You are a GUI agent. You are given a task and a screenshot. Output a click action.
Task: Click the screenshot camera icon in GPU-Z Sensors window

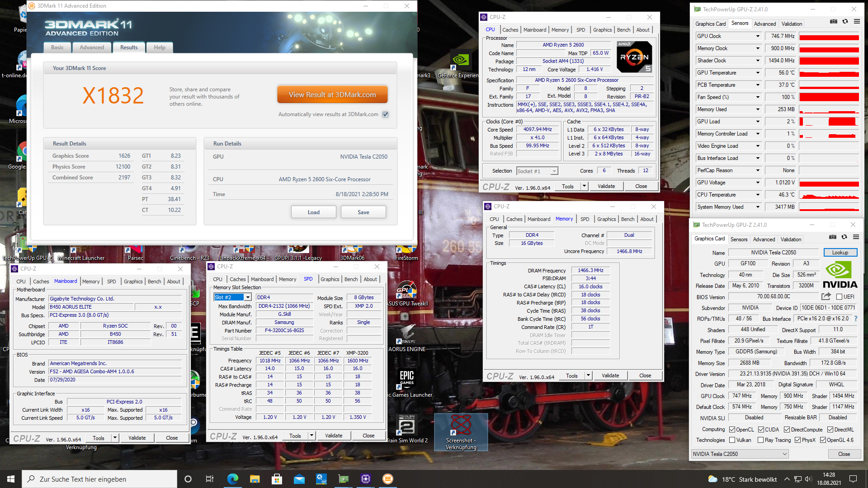(x=834, y=22)
